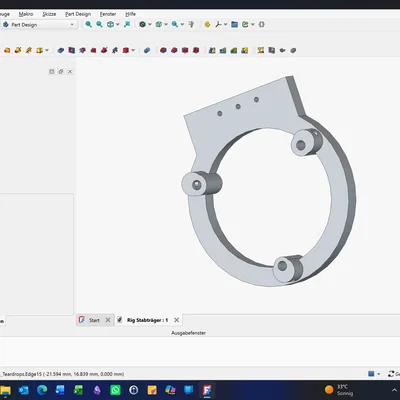Expand the draw style dropdown arrow
Viewport: 400px width, 400px height.
point(118,24)
